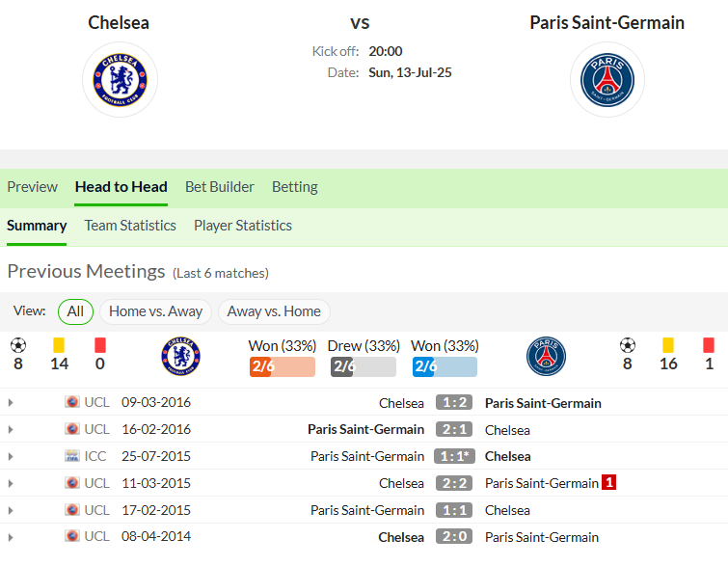Screen dimensions: 728x566
Task: Open the Player Statistics tab
Action: coord(243,226)
